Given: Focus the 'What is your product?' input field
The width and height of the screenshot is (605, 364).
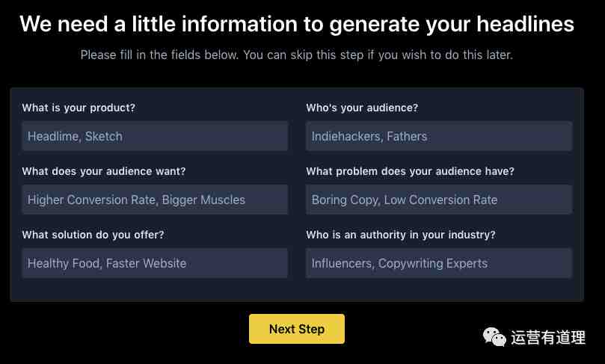Looking at the screenshot, I should [x=155, y=136].
